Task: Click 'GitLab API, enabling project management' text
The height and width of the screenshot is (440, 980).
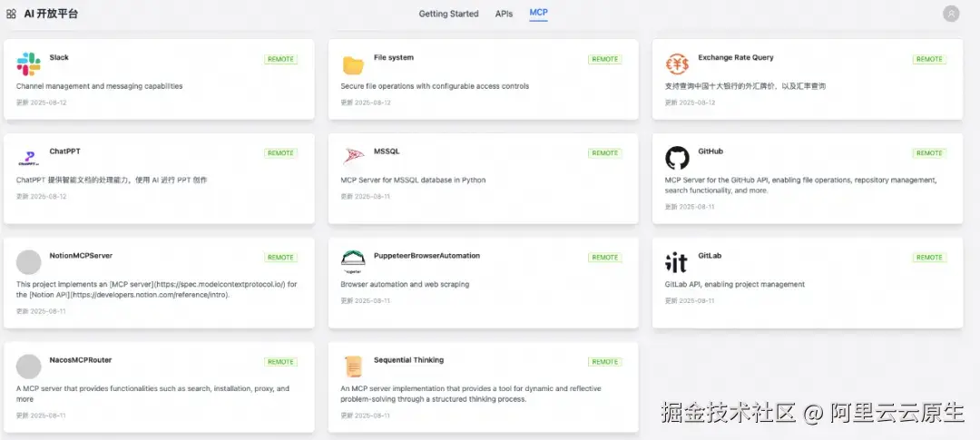Action: point(735,284)
